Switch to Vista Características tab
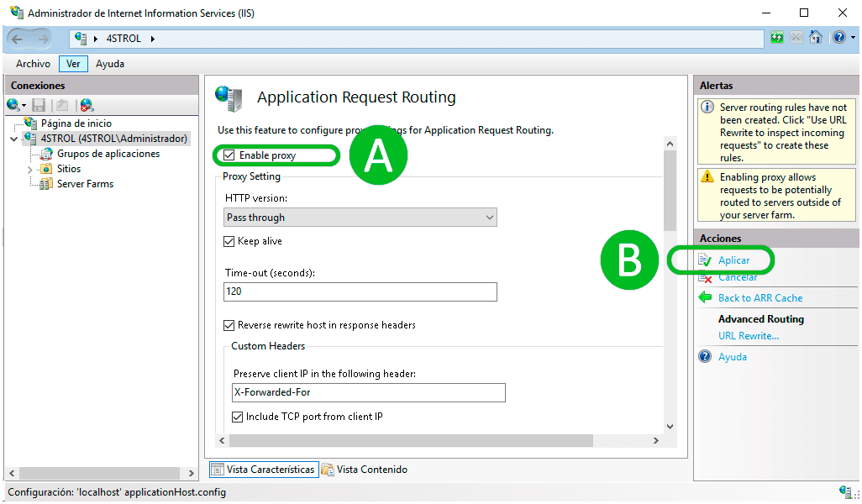Viewport: 862px width, 504px height. [x=263, y=470]
